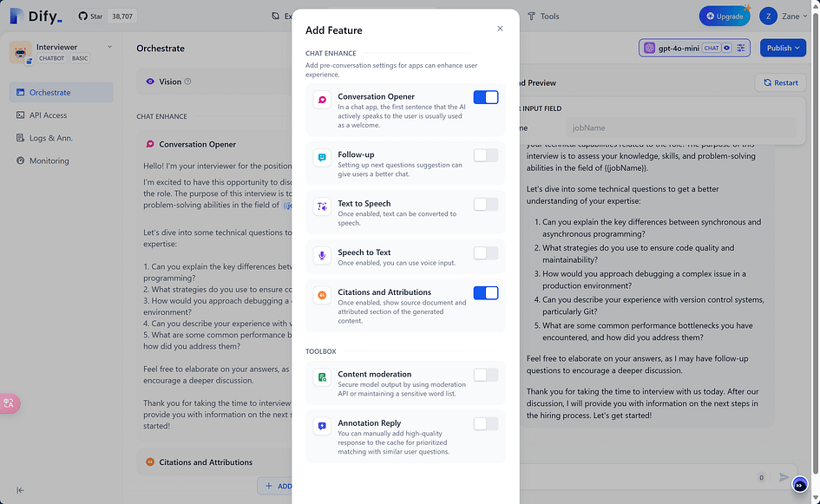Expand the Interviewer app name chevron

[110, 47]
